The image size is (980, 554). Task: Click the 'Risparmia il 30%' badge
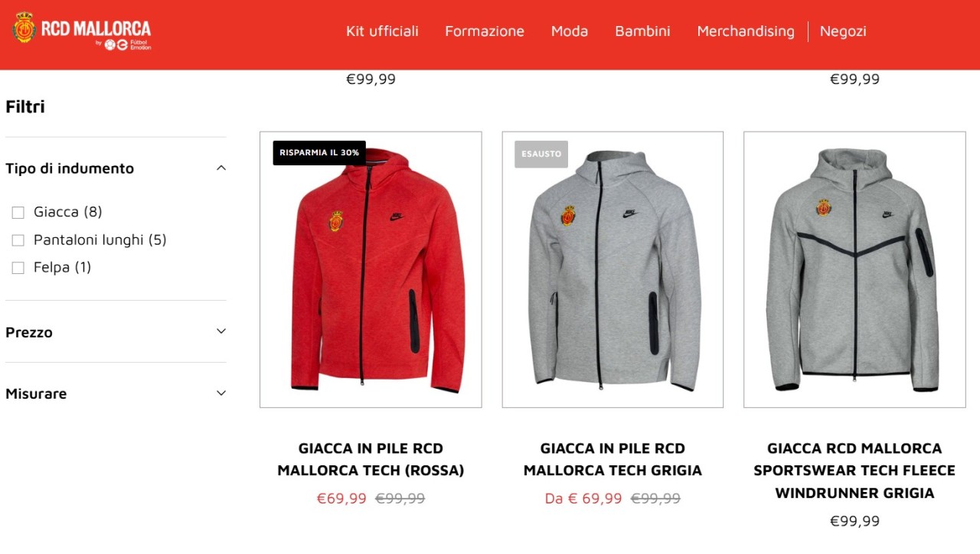click(x=319, y=153)
